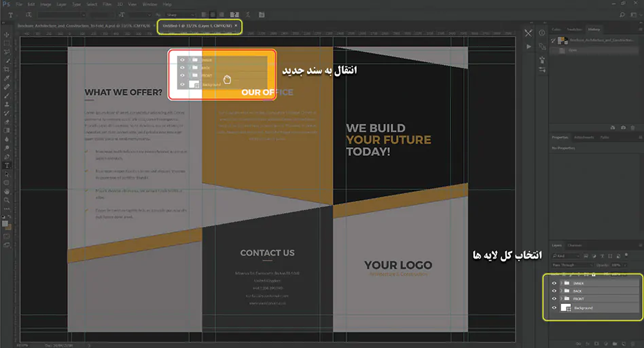Click center align text button
The width and height of the screenshot is (644, 348).
(213, 15)
